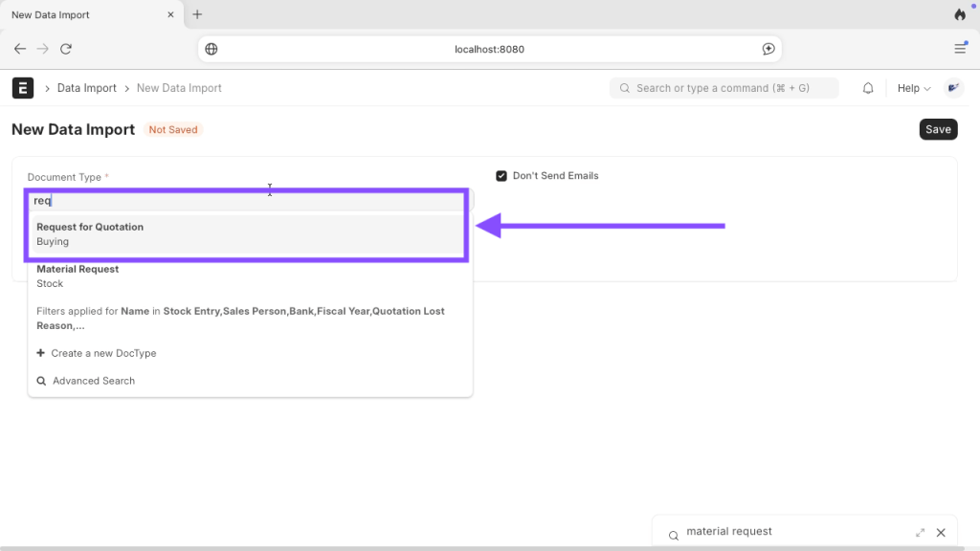Click the ERPNext home logo icon

pos(22,88)
